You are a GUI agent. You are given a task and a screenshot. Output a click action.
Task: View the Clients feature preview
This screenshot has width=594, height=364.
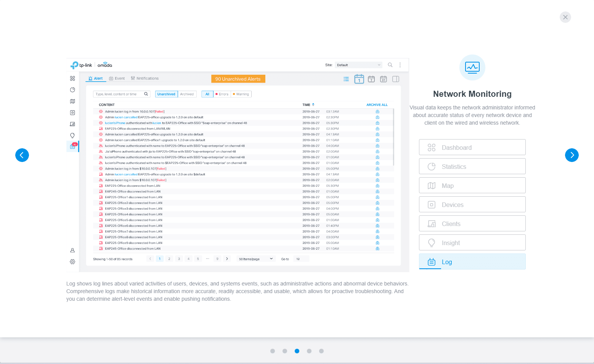(x=472, y=224)
